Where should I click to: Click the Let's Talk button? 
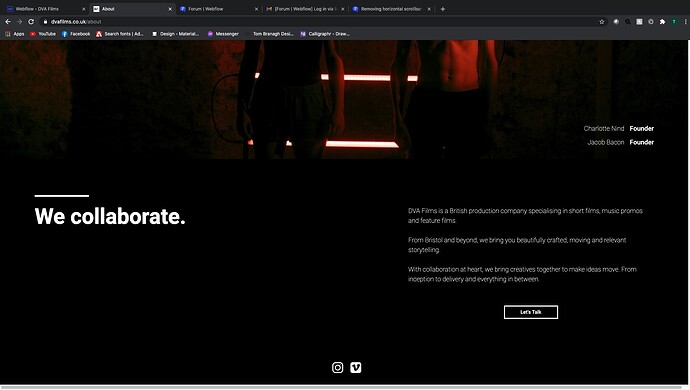[531, 312]
